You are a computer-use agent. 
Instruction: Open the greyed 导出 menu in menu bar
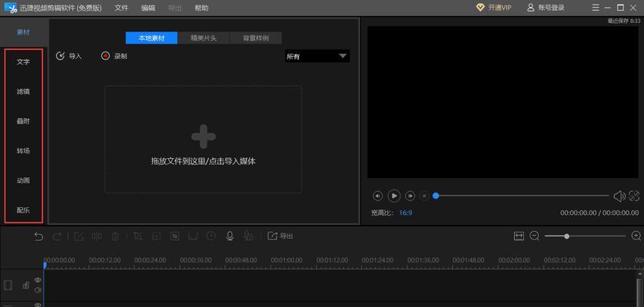point(175,8)
